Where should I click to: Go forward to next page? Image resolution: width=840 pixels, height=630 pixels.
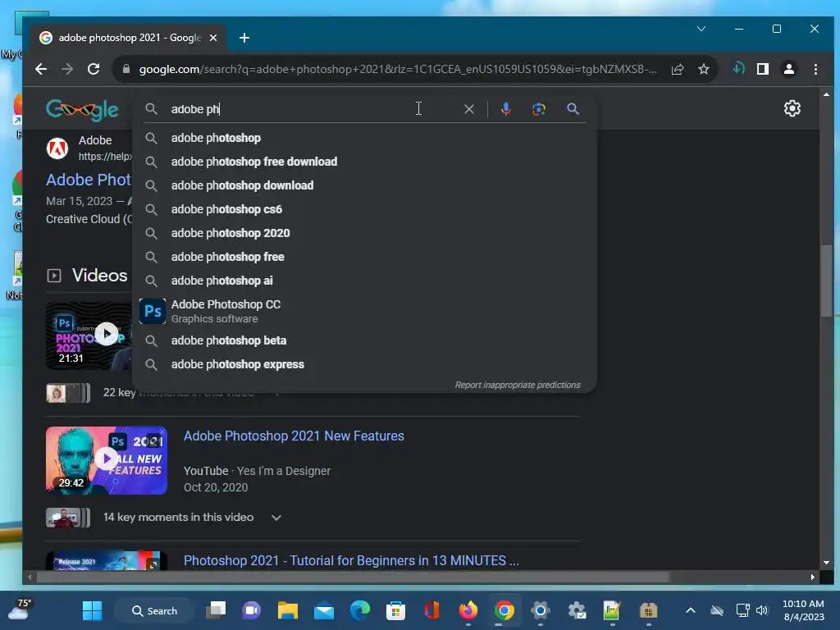point(67,69)
